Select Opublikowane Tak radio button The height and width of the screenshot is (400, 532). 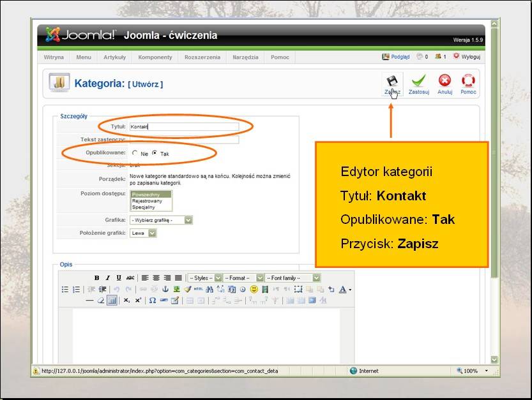pos(155,153)
